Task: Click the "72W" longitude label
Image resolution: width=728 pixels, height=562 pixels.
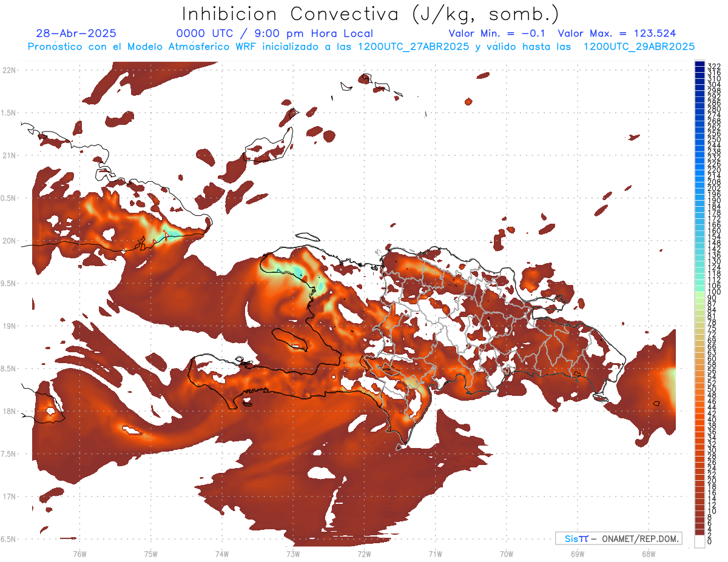Action: [364, 554]
